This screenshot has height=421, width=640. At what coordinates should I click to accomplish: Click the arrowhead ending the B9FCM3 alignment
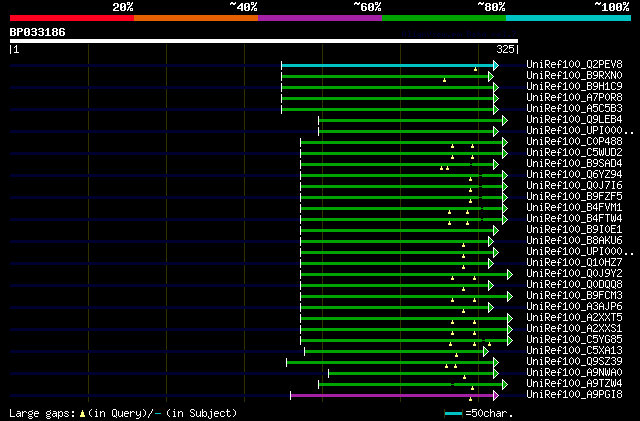[510, 296]
